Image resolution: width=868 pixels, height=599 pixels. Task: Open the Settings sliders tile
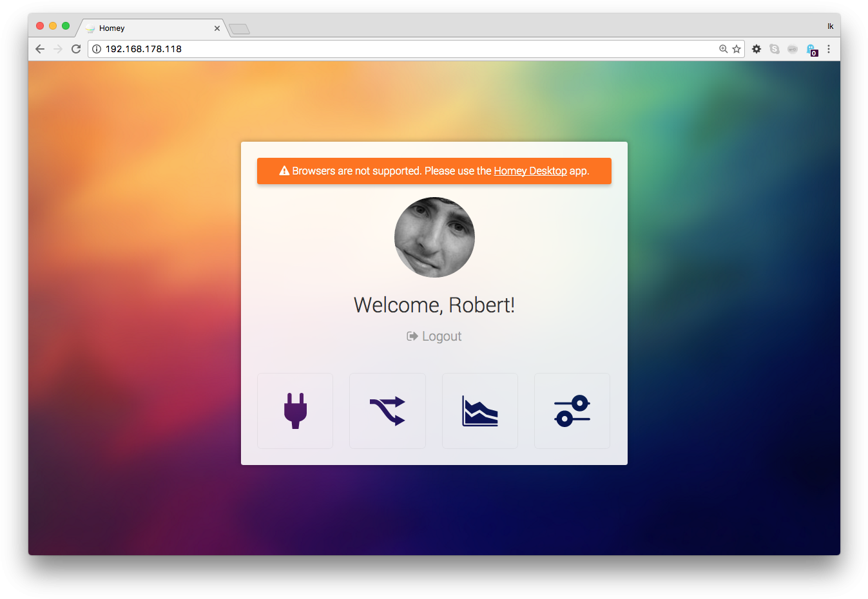[572, 411]
